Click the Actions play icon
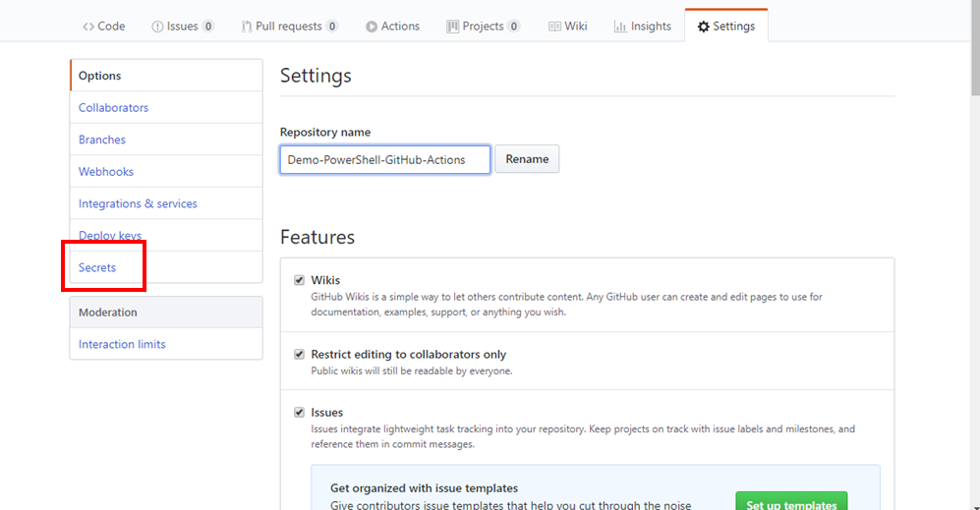 (x=372, y=27)
